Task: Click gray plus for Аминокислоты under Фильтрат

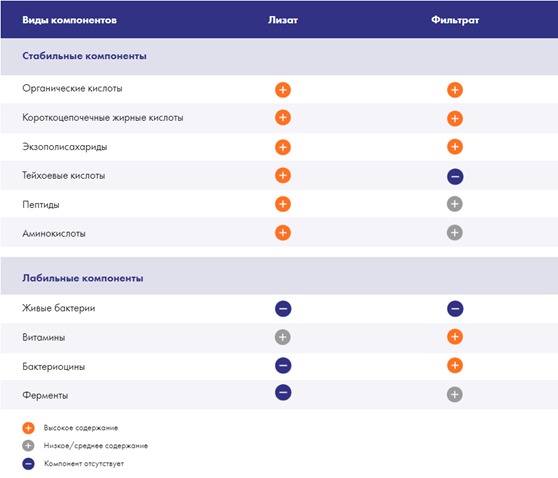Action: point(455,233)
